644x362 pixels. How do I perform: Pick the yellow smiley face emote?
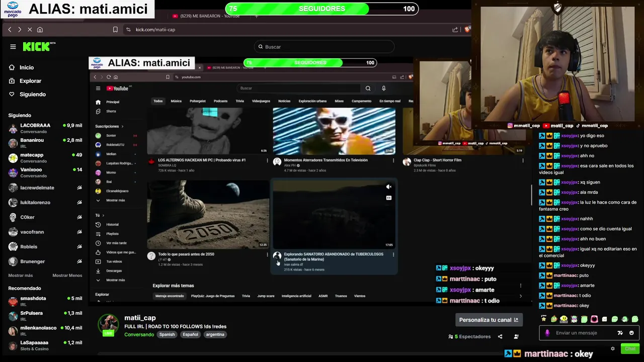point(563,319)
